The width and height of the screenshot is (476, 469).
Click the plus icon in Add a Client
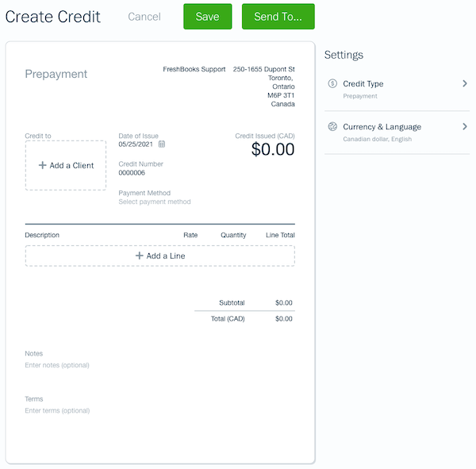(43, 166)
